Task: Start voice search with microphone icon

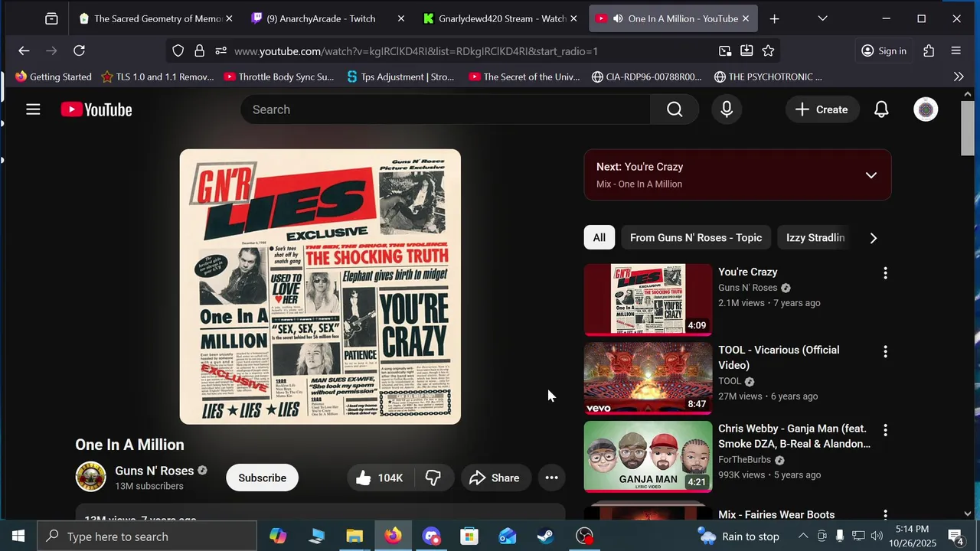Action: pyautogui.click(x=727, y=109)
